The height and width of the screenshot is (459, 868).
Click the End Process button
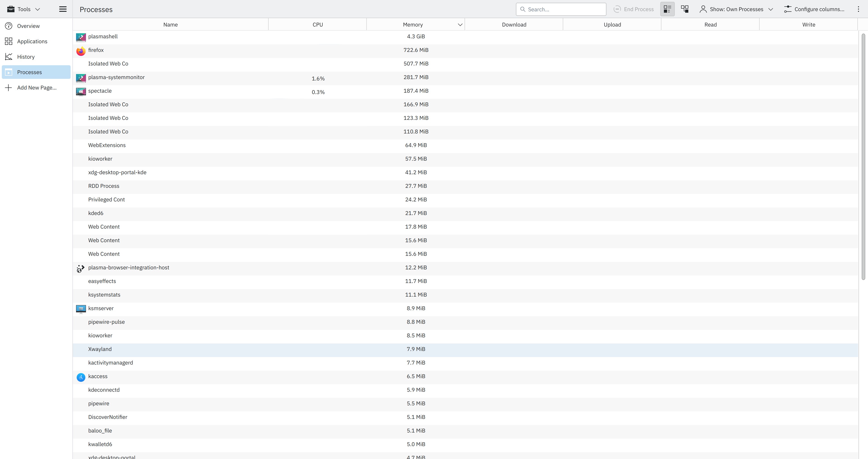coord(634,9)
